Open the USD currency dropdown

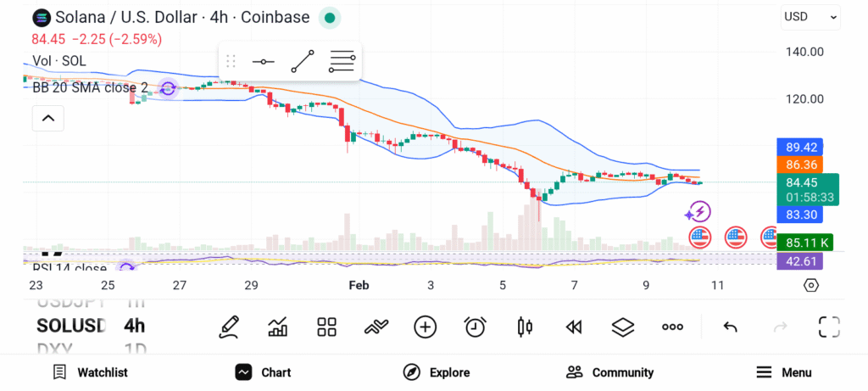pos(810,16)
